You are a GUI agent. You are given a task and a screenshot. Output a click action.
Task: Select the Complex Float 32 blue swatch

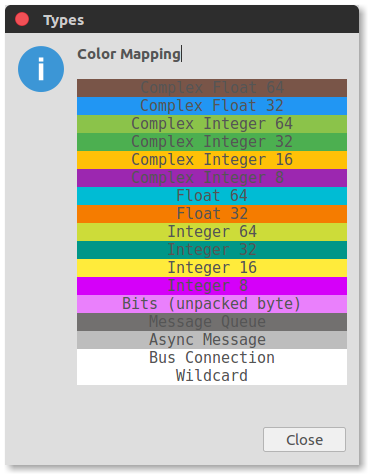coord(212,106)
